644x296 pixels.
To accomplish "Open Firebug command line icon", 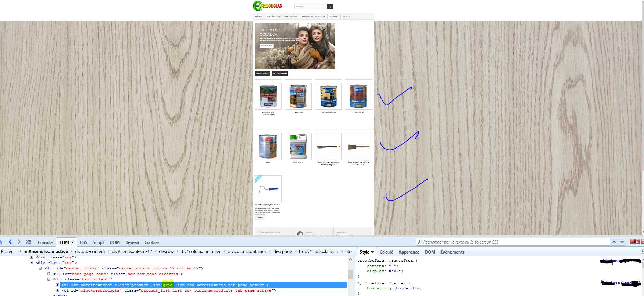I will click(x=29, y=242).
